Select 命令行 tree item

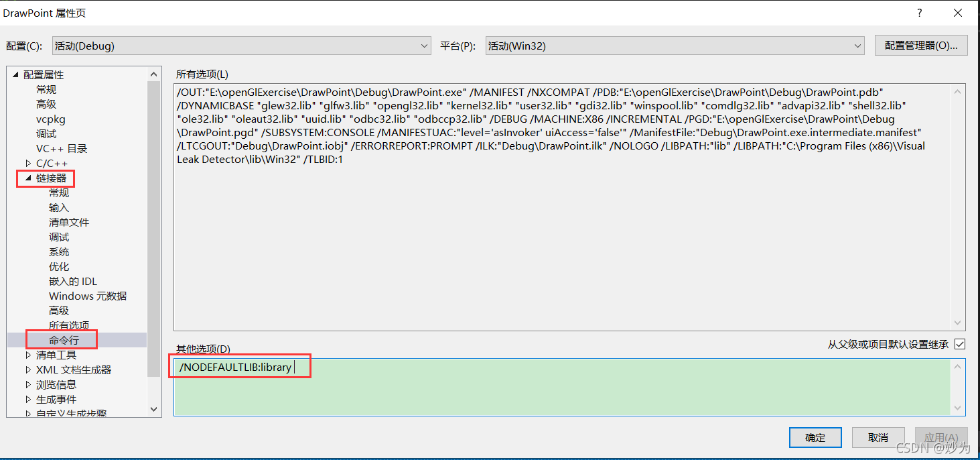(x=64, y=340)
